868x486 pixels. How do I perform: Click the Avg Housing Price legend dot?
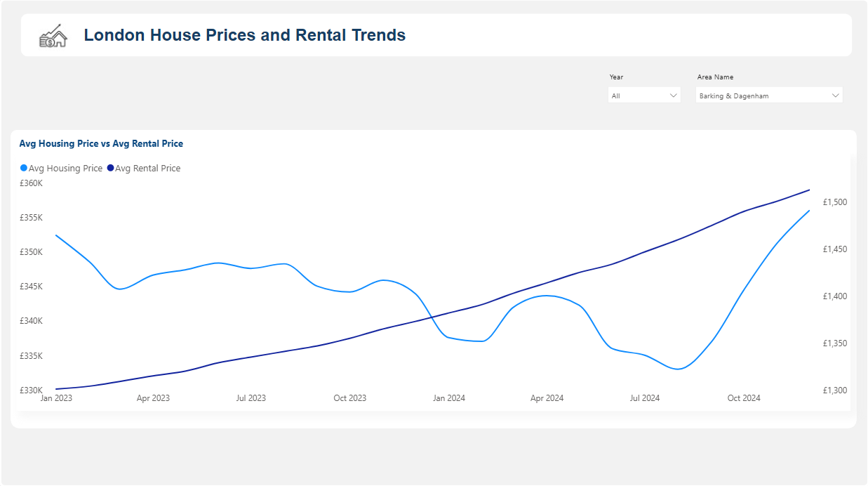pyautogui.click(x=24, y=169)
